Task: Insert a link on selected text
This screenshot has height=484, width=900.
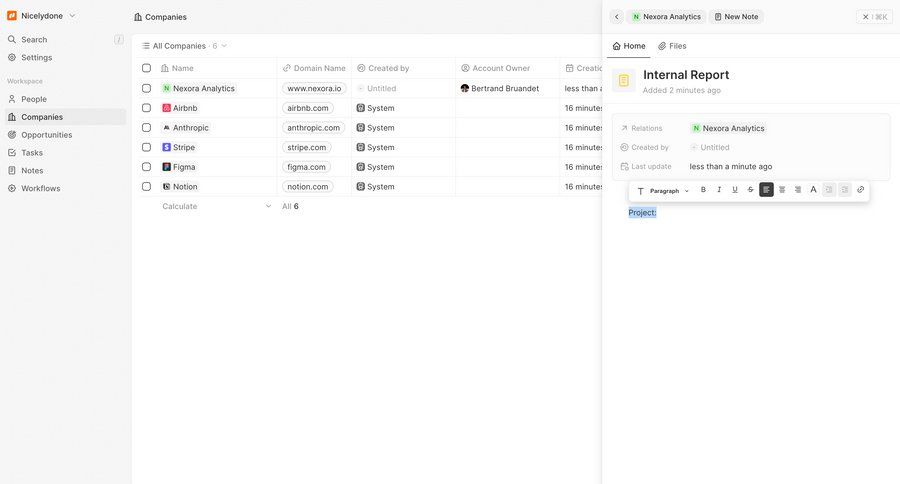Action: click(x=860, y=189)
